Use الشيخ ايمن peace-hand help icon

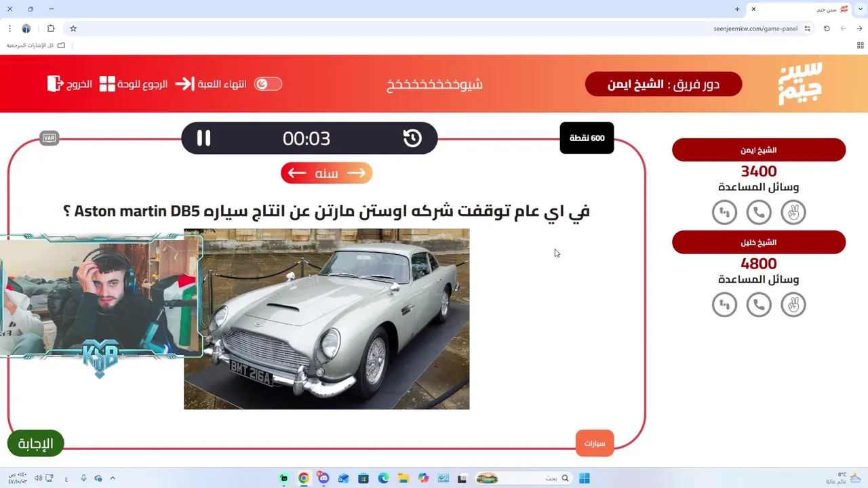click(793, 213)
